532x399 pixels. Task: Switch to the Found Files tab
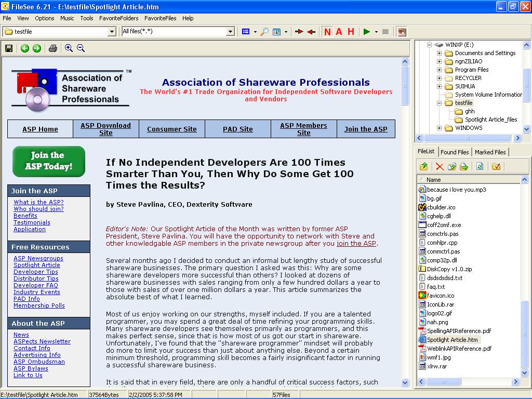pos(455,152)
